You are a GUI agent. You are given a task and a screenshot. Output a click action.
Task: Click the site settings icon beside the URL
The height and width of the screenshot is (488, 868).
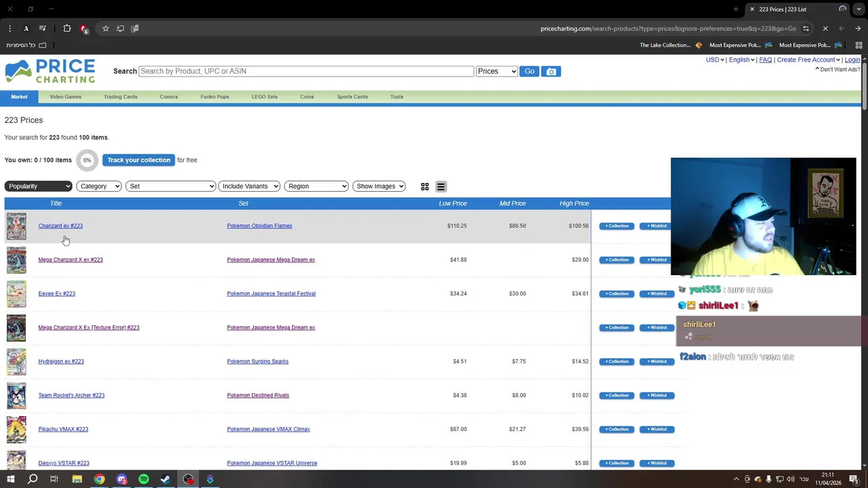coord(806,28)
